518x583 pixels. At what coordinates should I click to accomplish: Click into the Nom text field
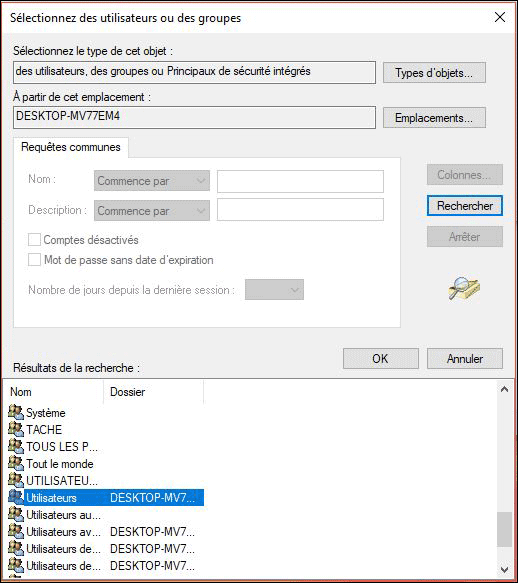point(300,181)
